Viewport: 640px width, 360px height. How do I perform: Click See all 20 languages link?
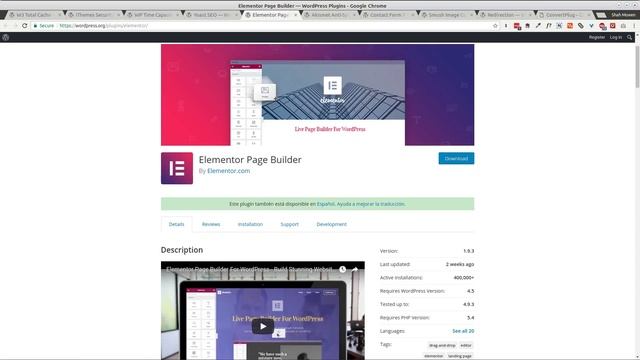[463, 331]
